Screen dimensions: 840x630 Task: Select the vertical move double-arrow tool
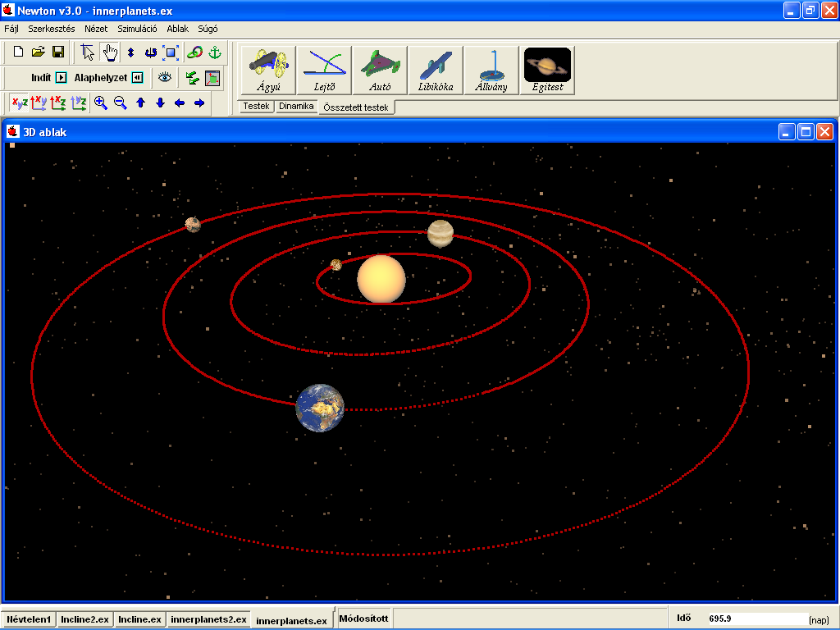(x=130, y=52)
